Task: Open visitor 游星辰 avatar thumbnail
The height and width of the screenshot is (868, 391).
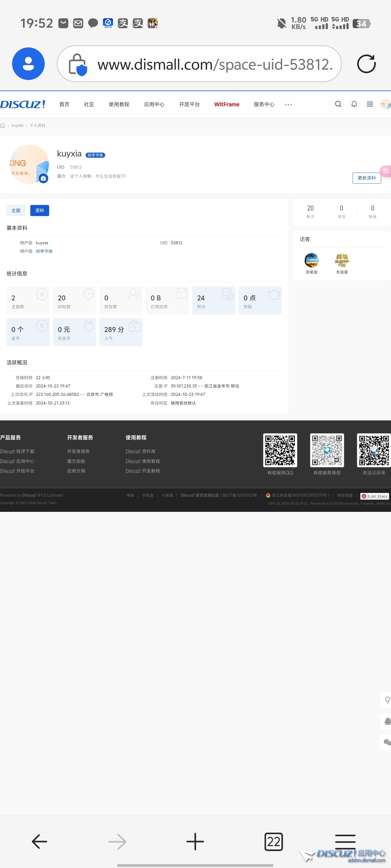Action: coord(311,260)
